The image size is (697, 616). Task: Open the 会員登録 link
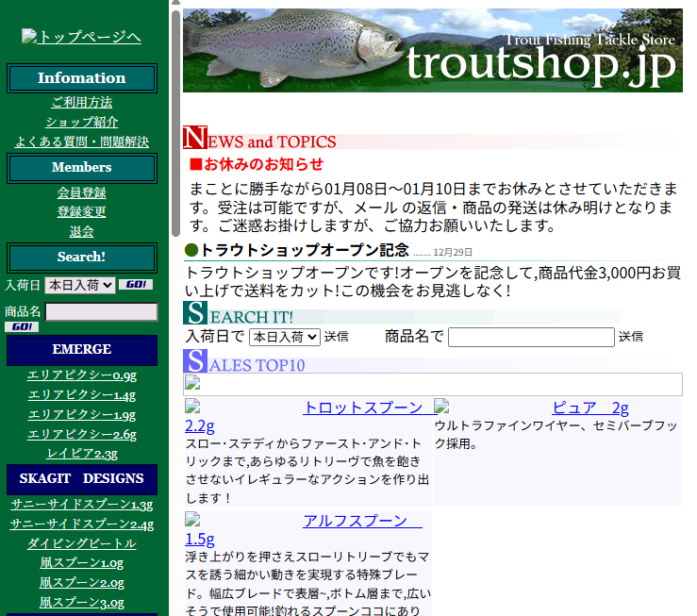[x=82, y=192]
